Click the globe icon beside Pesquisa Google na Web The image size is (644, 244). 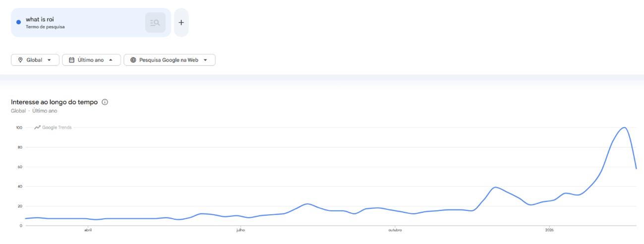click(133, 60)
